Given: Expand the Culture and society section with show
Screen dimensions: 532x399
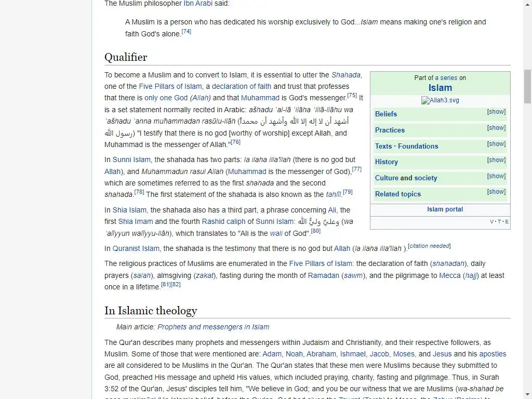Looking at the screenshot, I should pyautogui.click(x=496, y=176).
